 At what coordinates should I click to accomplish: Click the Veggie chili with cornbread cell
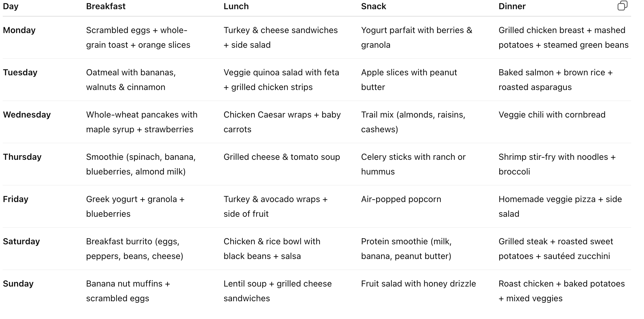pyautogui.click(x=552, y=115)
